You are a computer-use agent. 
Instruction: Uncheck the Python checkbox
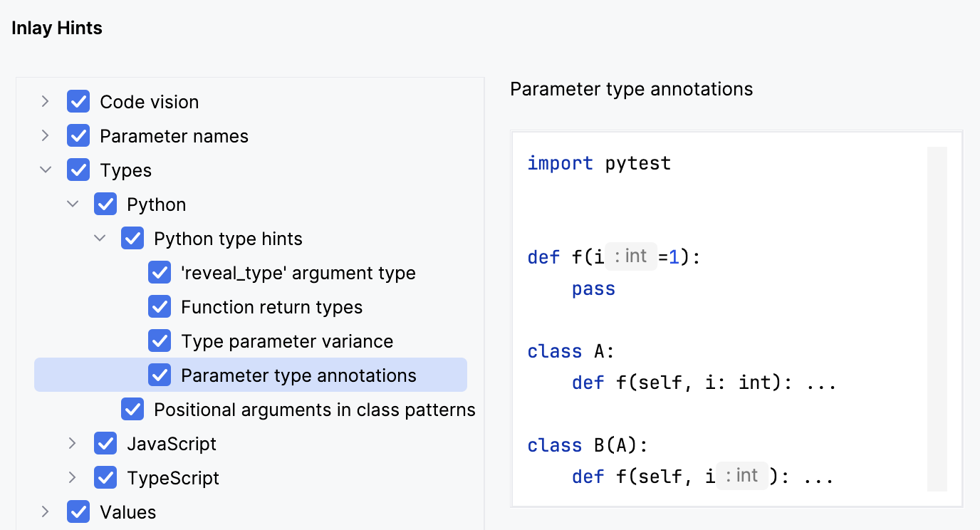pos(105,204)
